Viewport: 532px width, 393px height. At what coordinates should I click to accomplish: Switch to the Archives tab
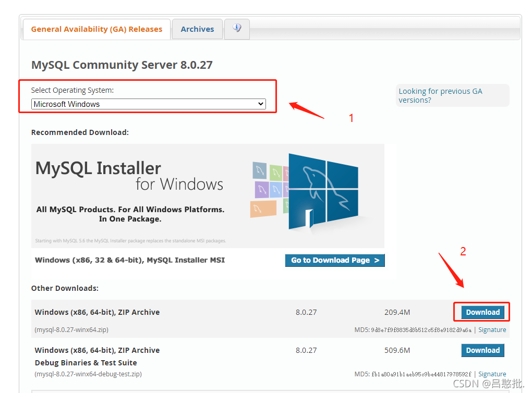point(197,29)
